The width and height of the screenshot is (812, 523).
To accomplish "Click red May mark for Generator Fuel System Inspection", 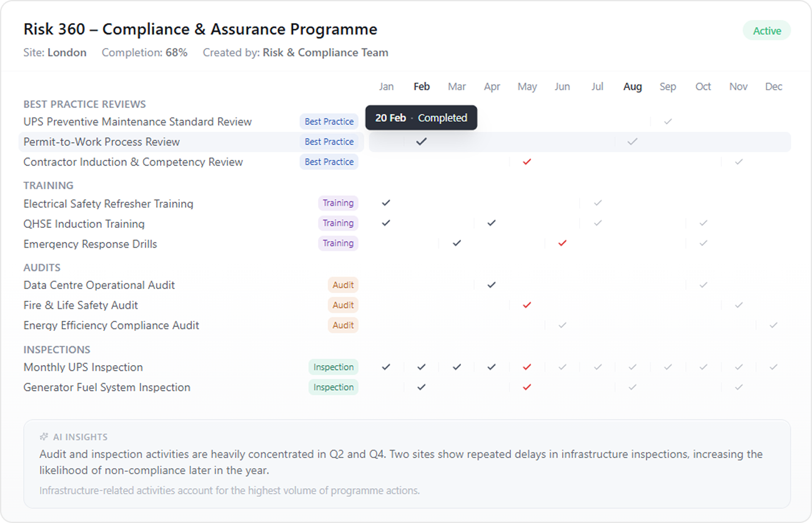I will click(x=527, y=387).
